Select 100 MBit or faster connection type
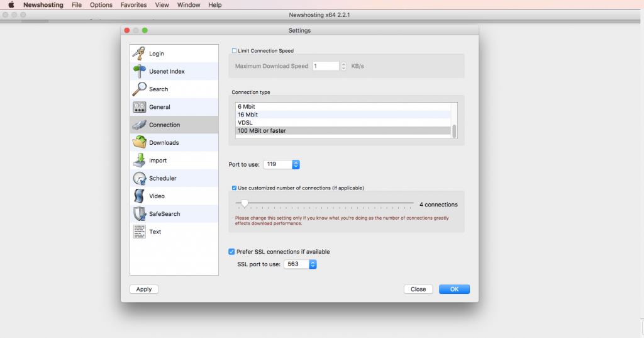644x338 pixels. tap(343, 131)
